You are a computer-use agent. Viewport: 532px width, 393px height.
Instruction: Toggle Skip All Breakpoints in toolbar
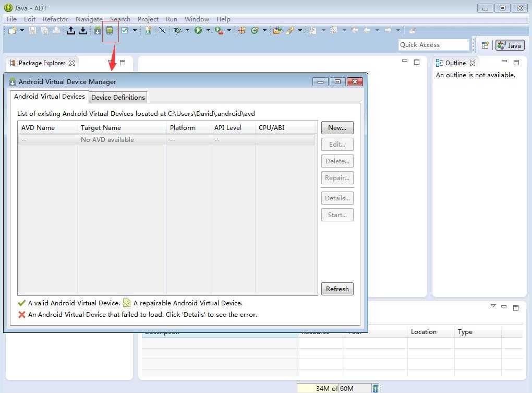pyautogui.click(x=163, y=31)
